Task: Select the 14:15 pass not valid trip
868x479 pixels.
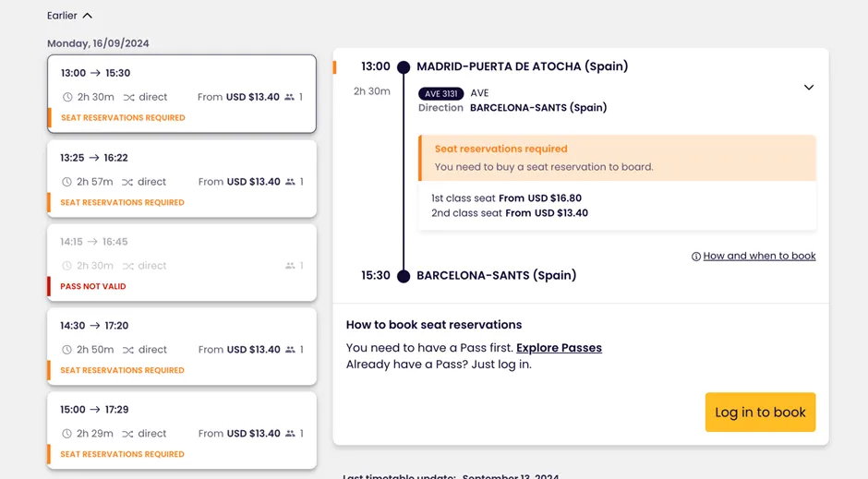Action: click(182, 263)
